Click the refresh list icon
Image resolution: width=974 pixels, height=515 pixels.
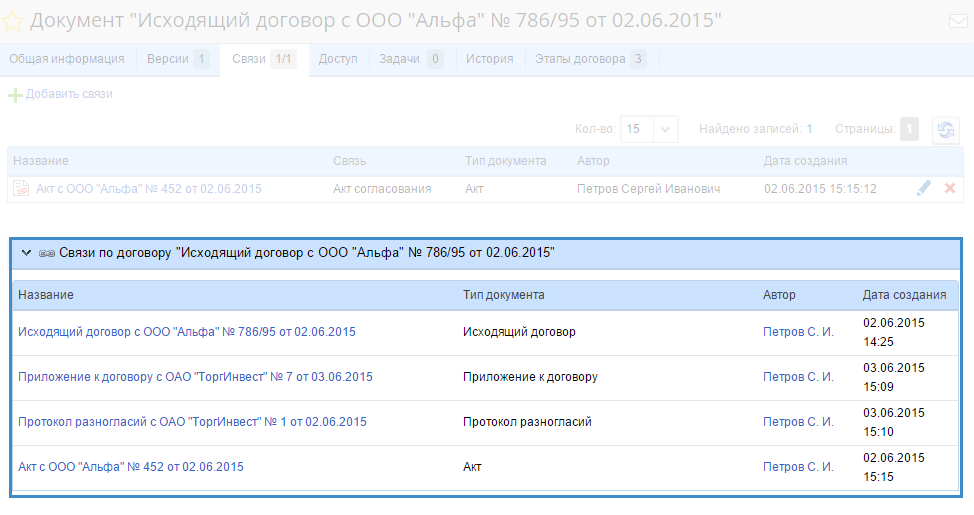(x=945, y=129)
